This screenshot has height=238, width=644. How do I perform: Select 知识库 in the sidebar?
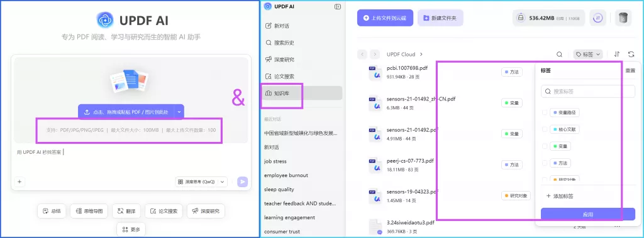(301, 93)
